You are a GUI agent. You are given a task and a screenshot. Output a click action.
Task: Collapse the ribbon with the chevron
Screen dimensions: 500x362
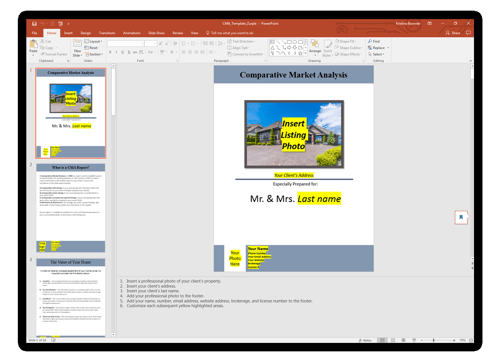coord(470,61)
